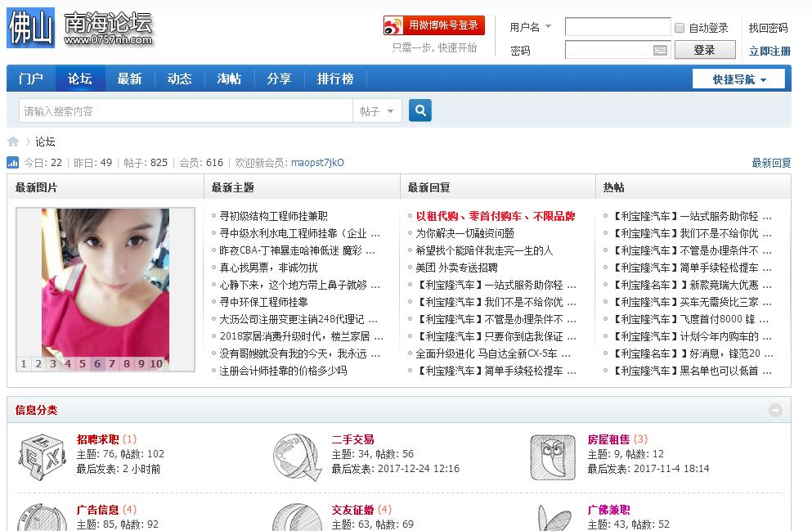This screenshot has height=531, width=812.
Task: Click the blue search magnifier button
Action: (x=420, y=110)
